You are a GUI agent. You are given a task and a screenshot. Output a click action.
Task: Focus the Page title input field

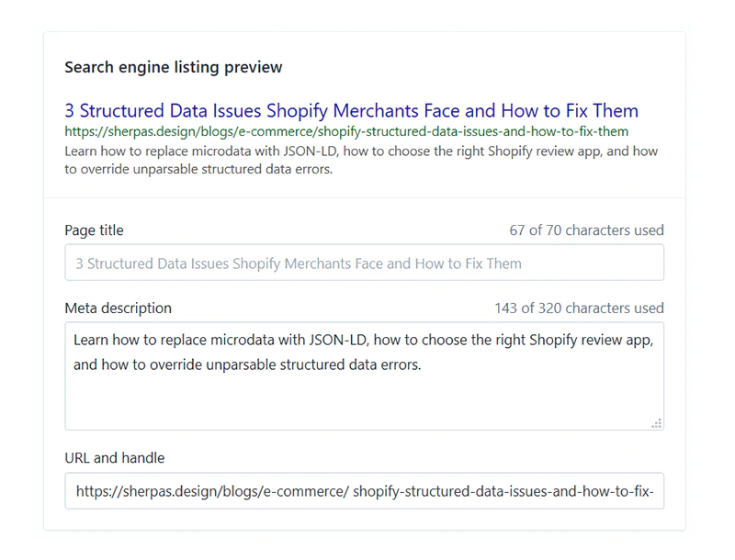coord(364,263)
